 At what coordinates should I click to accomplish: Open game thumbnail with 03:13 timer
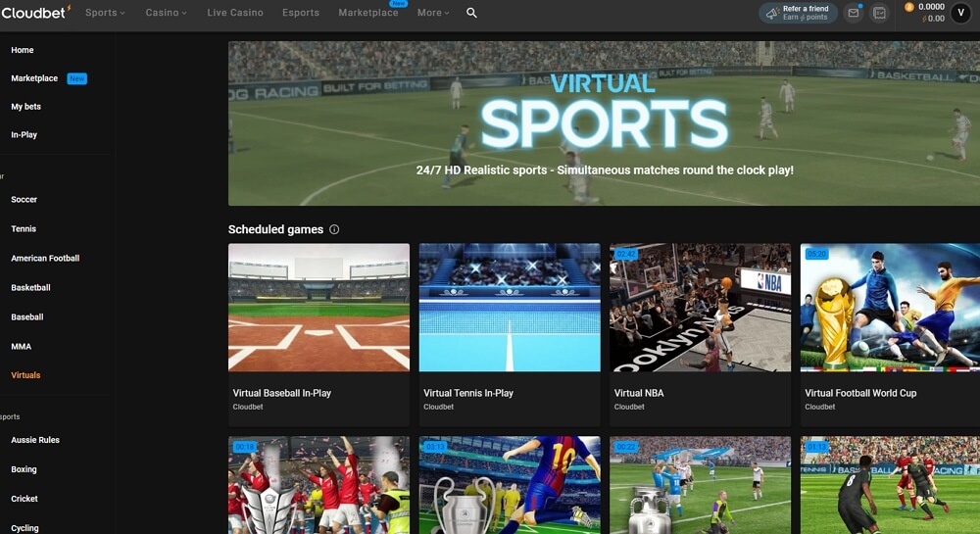click(510, 485)
